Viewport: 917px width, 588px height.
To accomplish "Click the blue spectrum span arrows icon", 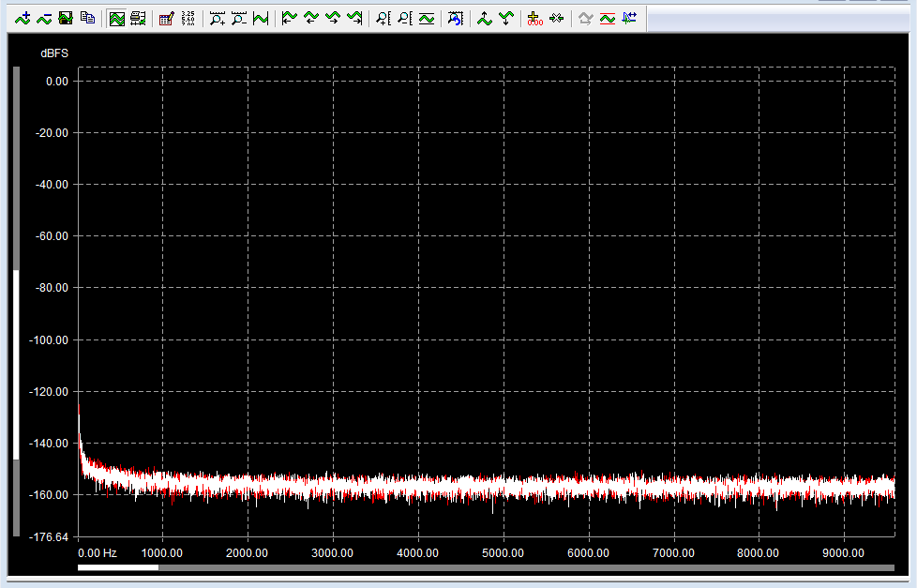I will point(629,19).
